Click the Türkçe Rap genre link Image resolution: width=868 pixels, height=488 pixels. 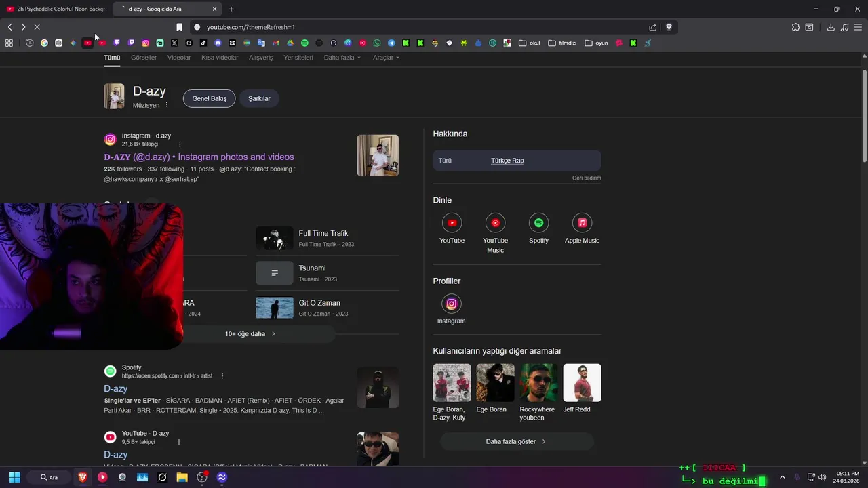(x=507, y=161)
